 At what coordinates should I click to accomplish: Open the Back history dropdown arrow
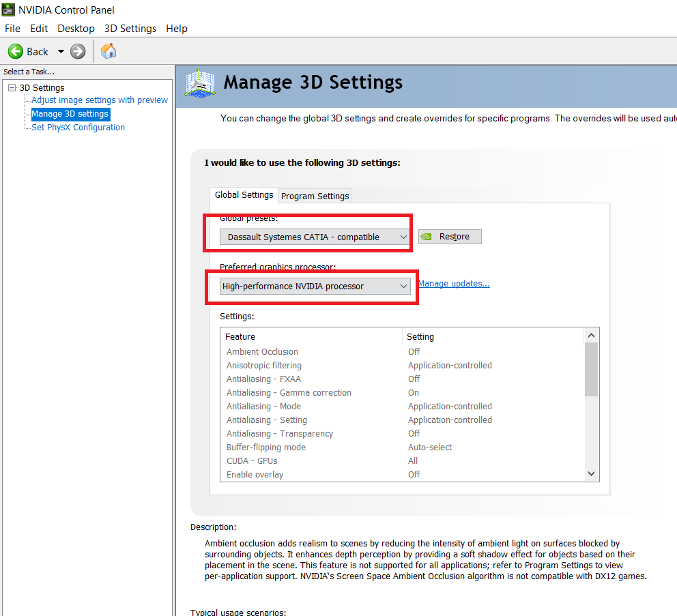pyautogui.click(x=61, y=51)
